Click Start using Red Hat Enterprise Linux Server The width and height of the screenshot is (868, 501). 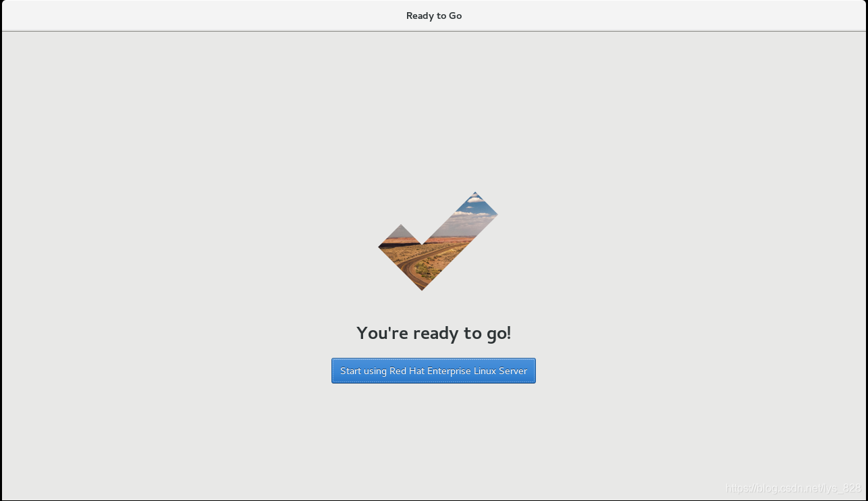click(433, 371)
